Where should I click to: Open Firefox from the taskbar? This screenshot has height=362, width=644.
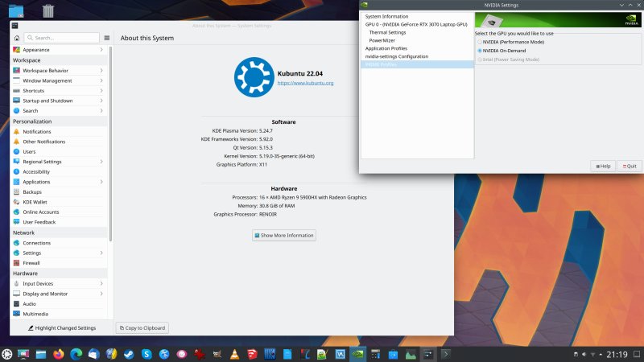pyautogui.click(x=59, y=353)
